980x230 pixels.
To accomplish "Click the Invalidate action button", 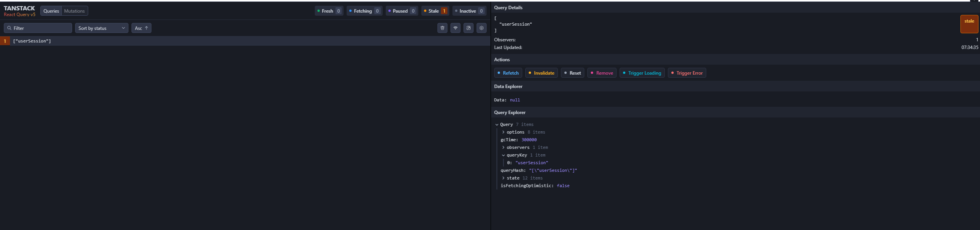I will tap(541, 73).
